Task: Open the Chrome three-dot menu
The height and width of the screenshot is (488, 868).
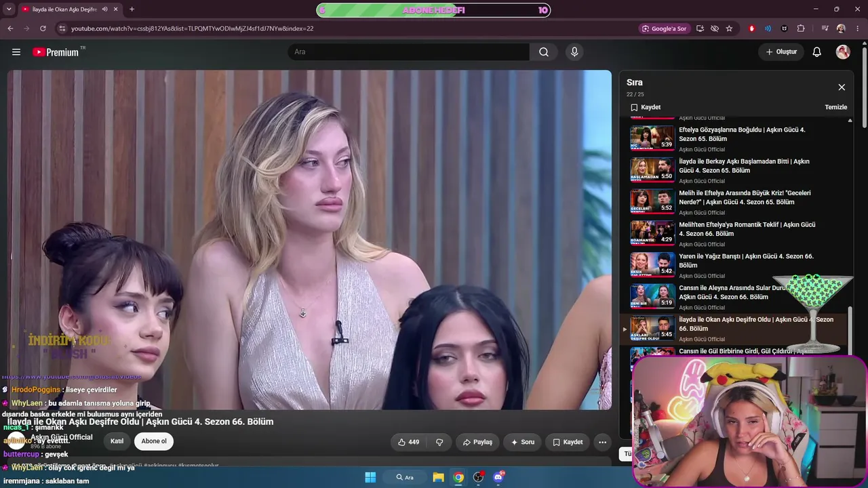Action: pos(858,28)
